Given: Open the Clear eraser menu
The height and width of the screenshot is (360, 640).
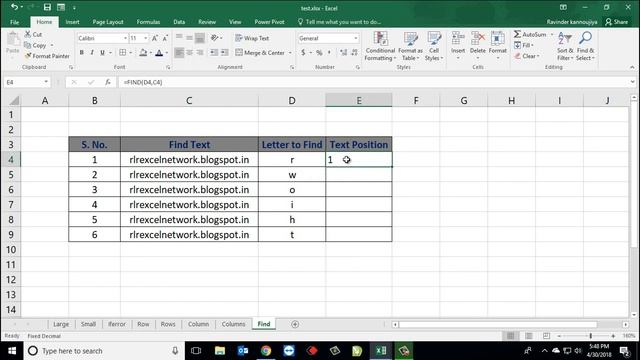Looking at the screenshot, I should pyautogui.click(x=527, y=56).
